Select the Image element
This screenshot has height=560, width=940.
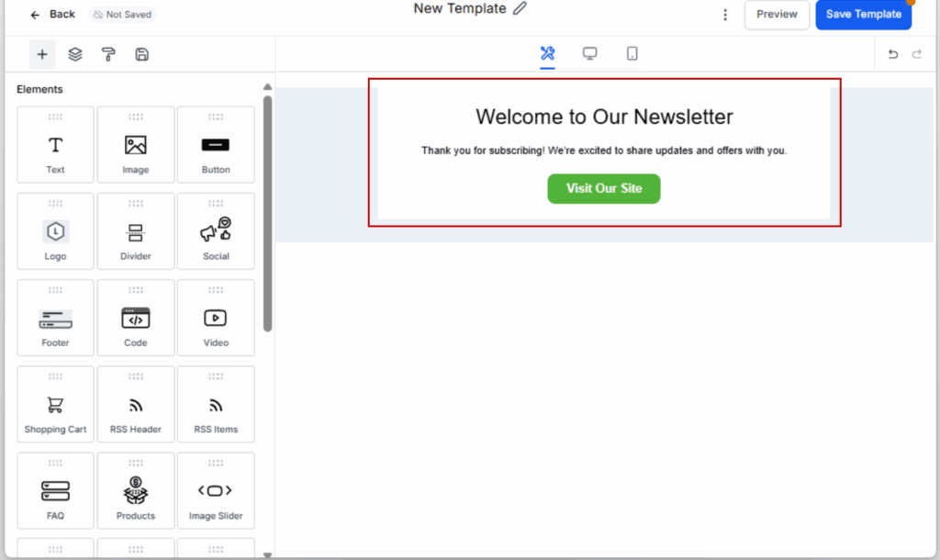pyautogui.click(x=136, y=144)
